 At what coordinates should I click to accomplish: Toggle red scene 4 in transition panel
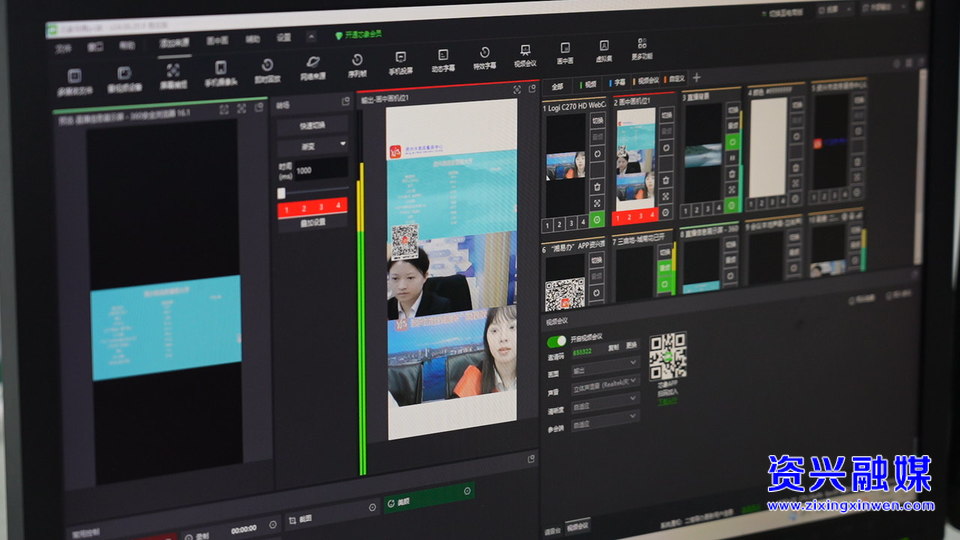338,205
